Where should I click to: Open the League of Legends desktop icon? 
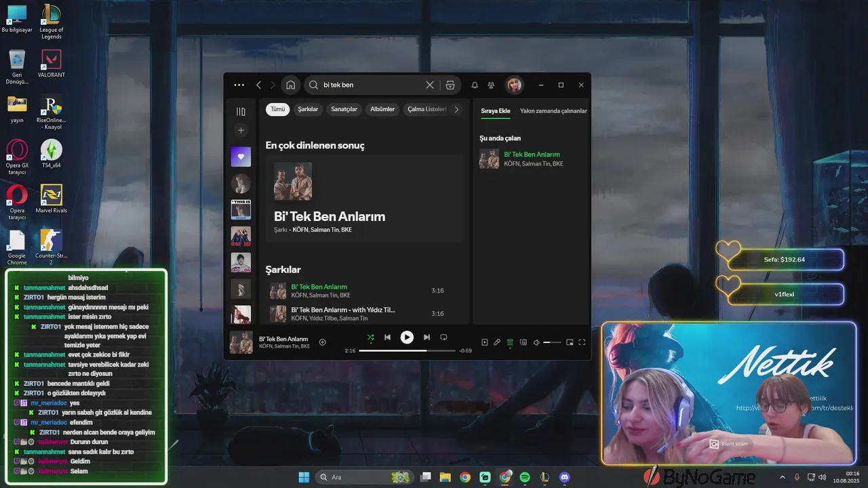52,22
